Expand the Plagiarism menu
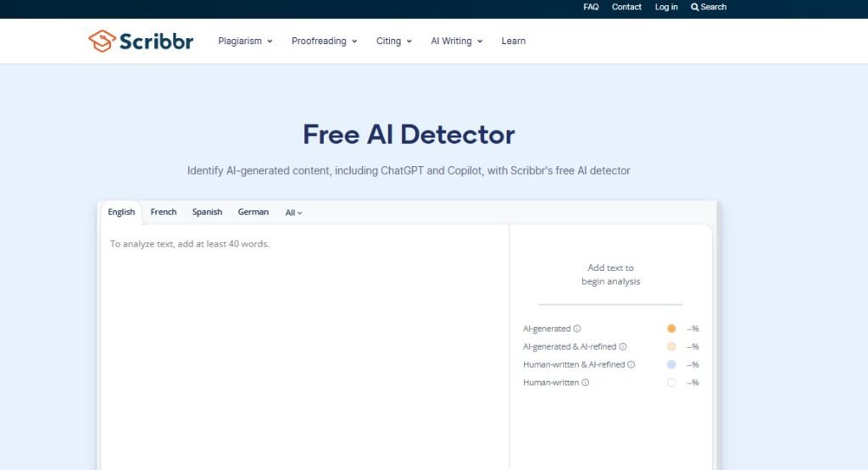Screen dimensions: 868x470 pos(245,41)
